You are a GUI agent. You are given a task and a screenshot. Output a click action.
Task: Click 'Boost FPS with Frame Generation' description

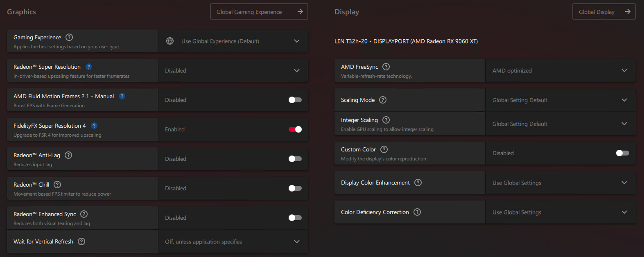pos(49,106)
